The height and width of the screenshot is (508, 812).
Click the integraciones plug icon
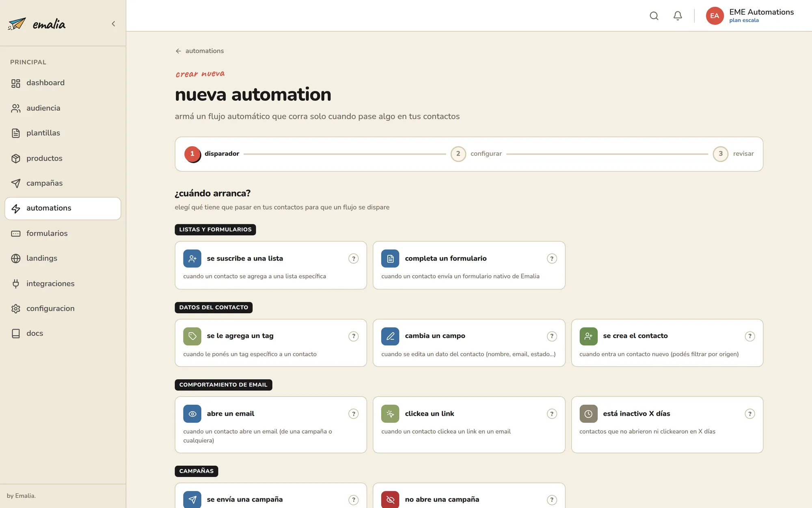click(16, 284)
